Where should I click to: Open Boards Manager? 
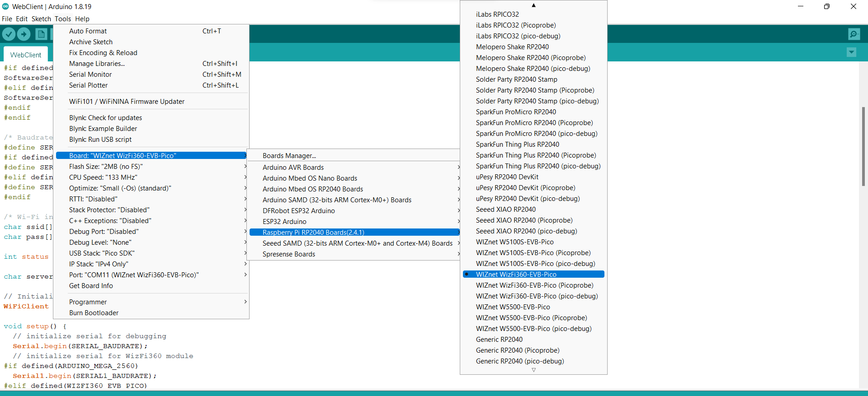(289, 156)
